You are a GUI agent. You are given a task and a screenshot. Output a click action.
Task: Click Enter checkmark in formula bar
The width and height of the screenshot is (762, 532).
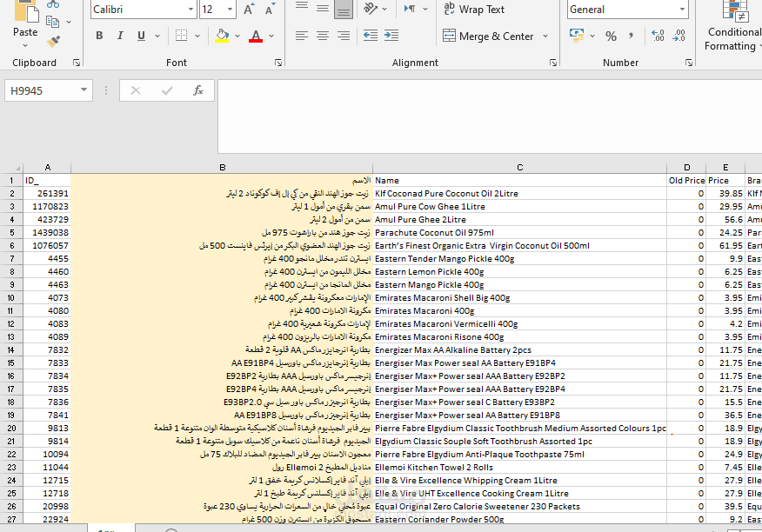point(167,90)
